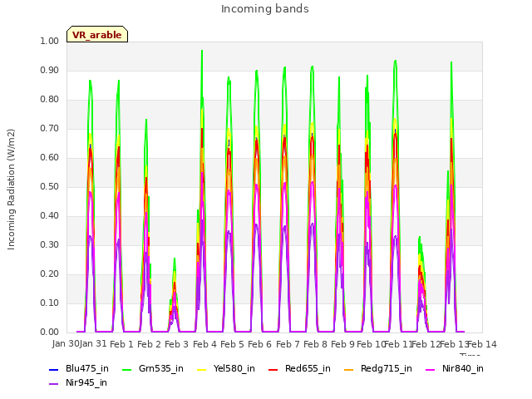Click the tallest green peak on Feb 4
The height and width of the screenshot is (399, 532).
[x=202, y=51]
